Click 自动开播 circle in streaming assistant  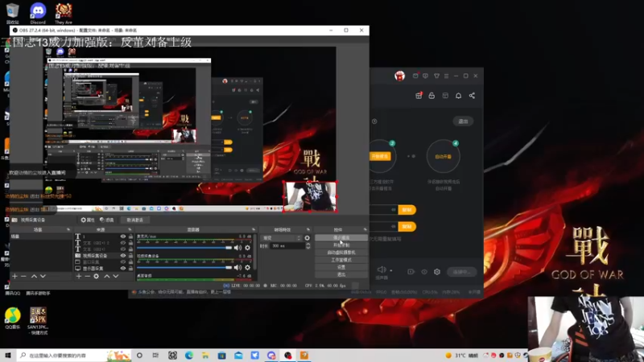pyautogui.click(x=444, y=156)
